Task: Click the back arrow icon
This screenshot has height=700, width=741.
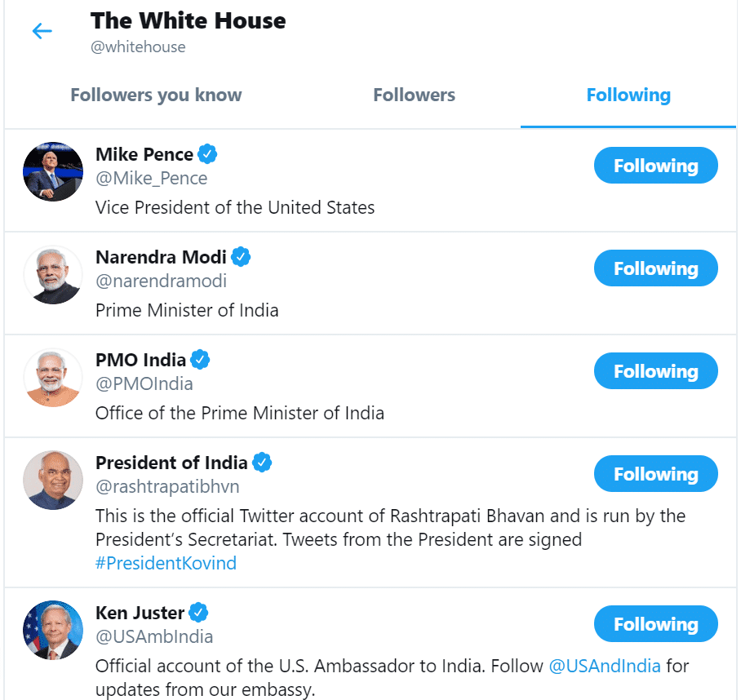Action: (x=42, y=32)
